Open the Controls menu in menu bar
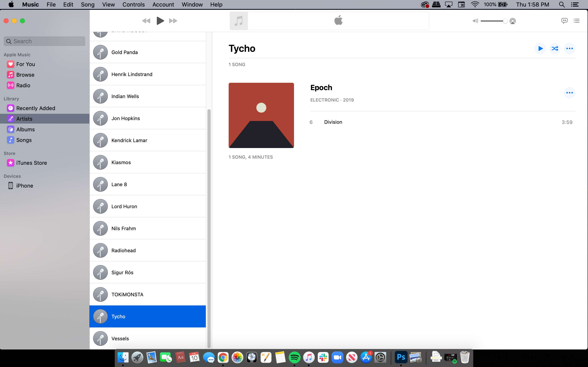 tap(133, 5)
